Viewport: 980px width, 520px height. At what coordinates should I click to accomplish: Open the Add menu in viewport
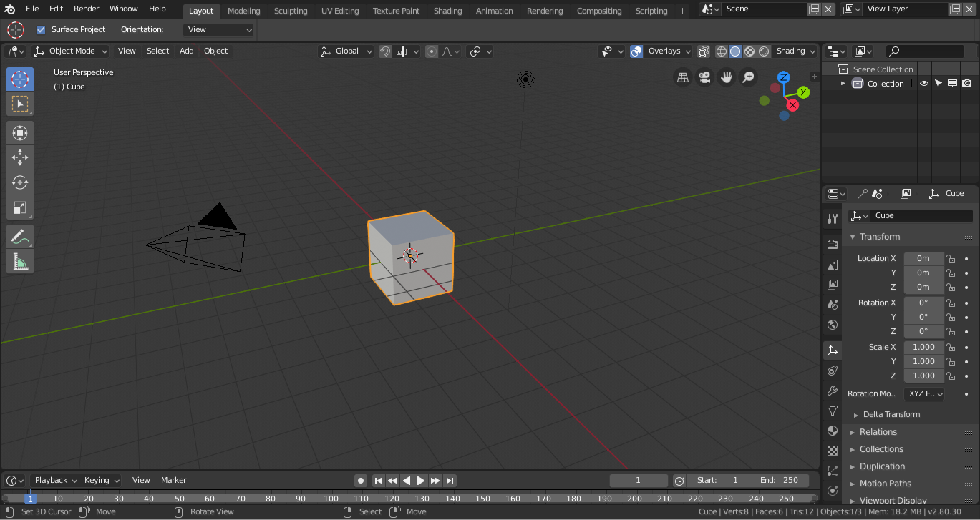(x=186, y=51)
